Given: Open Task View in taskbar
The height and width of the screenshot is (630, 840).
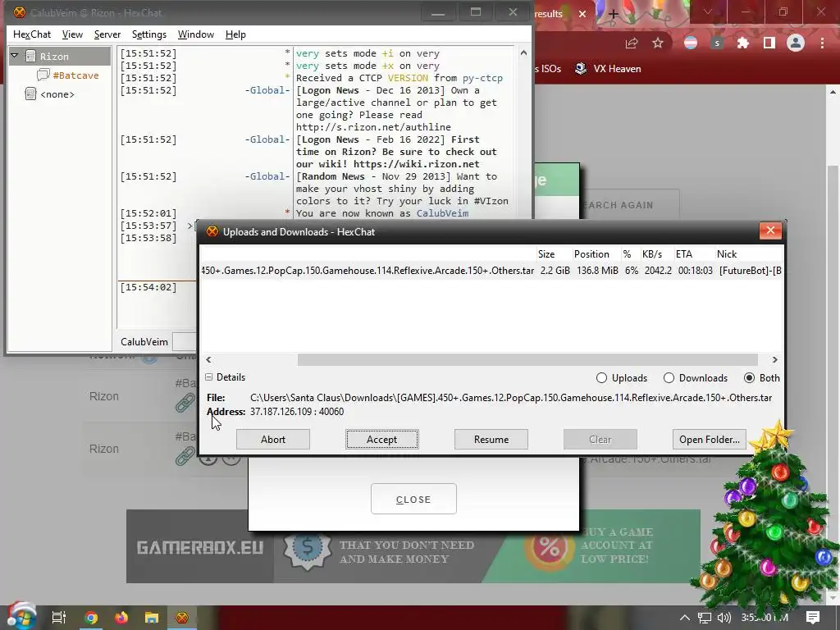Looking at the screenshot, I should [59, 617].
